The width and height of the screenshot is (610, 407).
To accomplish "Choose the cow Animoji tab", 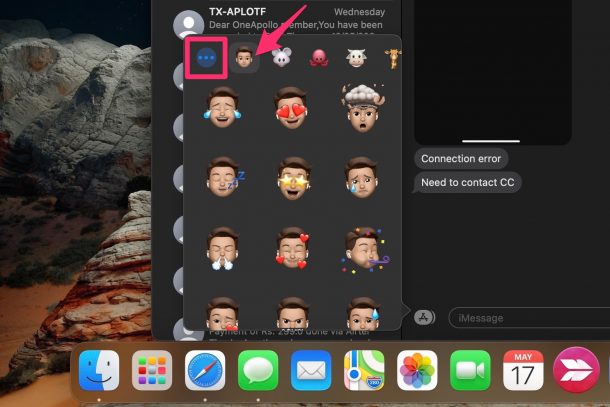I will click(356, 58).
